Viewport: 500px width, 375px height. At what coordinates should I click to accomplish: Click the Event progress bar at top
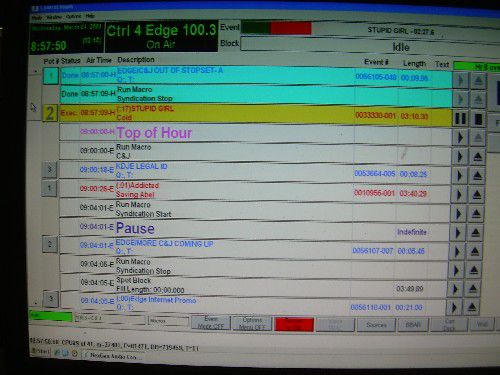point(276,28)
